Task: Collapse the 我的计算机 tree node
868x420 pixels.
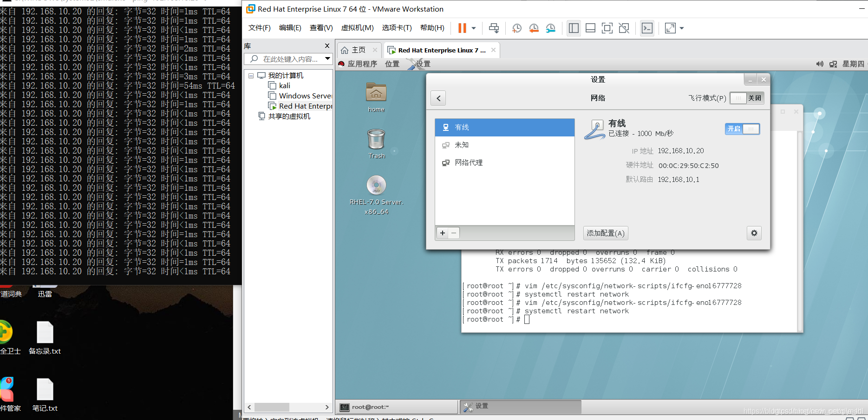Action: pos(251,76)
